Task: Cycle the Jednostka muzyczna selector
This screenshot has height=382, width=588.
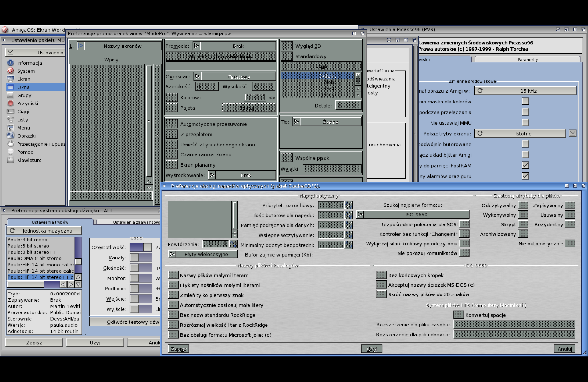Action: click(x=44, y=230)
